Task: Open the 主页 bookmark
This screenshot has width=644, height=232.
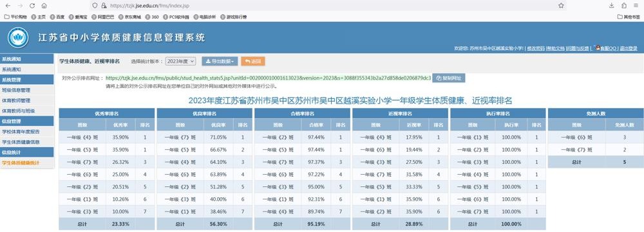Action: 39,17
